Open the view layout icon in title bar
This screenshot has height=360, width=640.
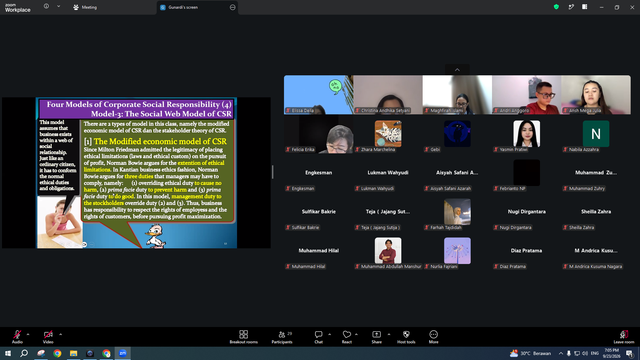584,7
